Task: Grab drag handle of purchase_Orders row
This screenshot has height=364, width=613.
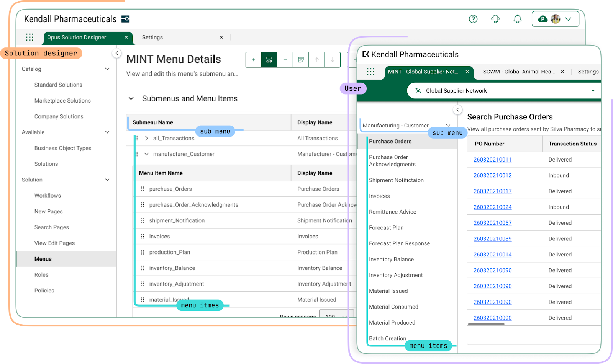Action: pos(143,189)
